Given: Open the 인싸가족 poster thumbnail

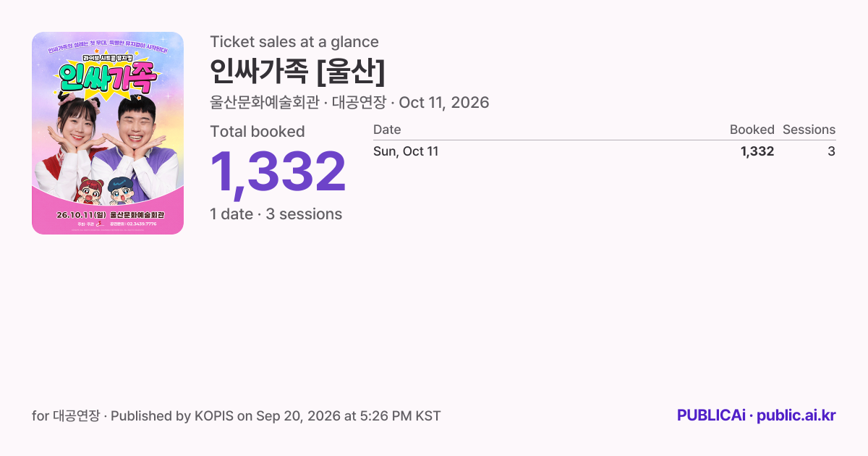Looking at the screenshot, I should click(x=108, y=133).
